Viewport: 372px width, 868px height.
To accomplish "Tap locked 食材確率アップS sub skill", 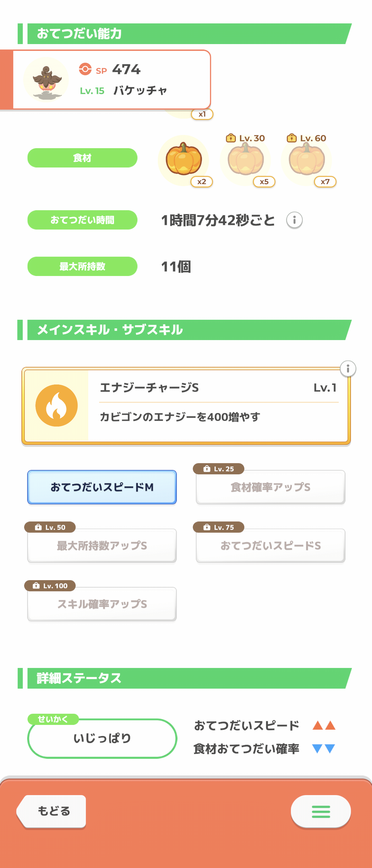I will pos(271,487).
